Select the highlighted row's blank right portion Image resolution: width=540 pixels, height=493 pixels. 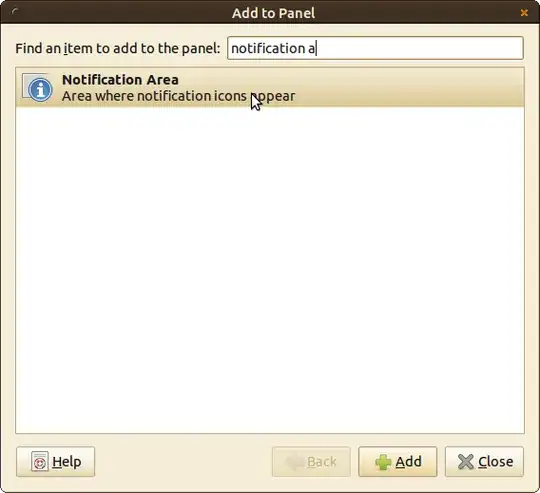coord(410,87)
